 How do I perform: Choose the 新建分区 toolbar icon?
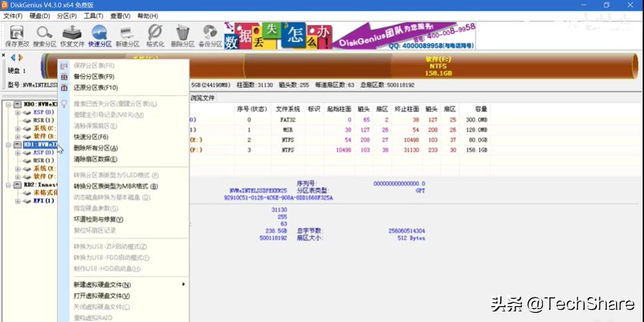(x=127, y=36)
